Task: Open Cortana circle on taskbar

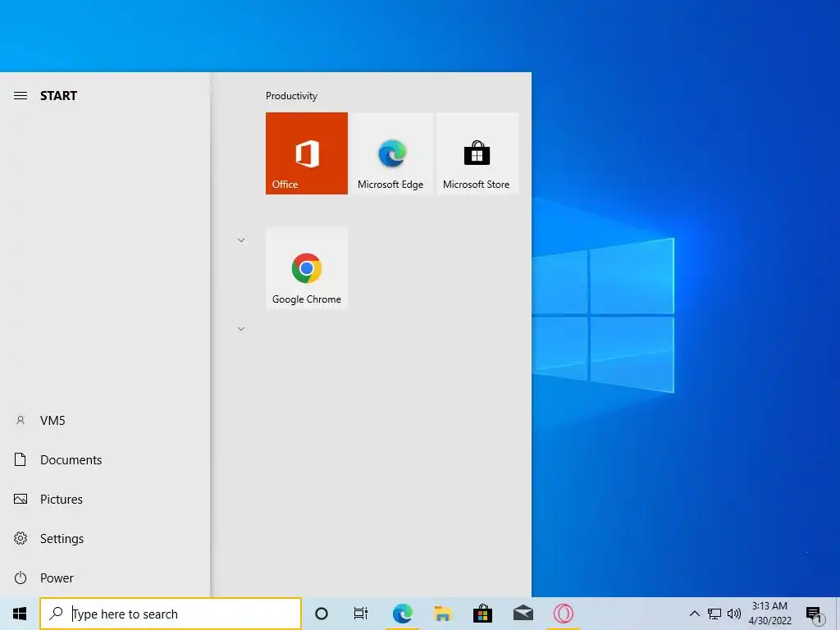Action: (x=322, y=614)
